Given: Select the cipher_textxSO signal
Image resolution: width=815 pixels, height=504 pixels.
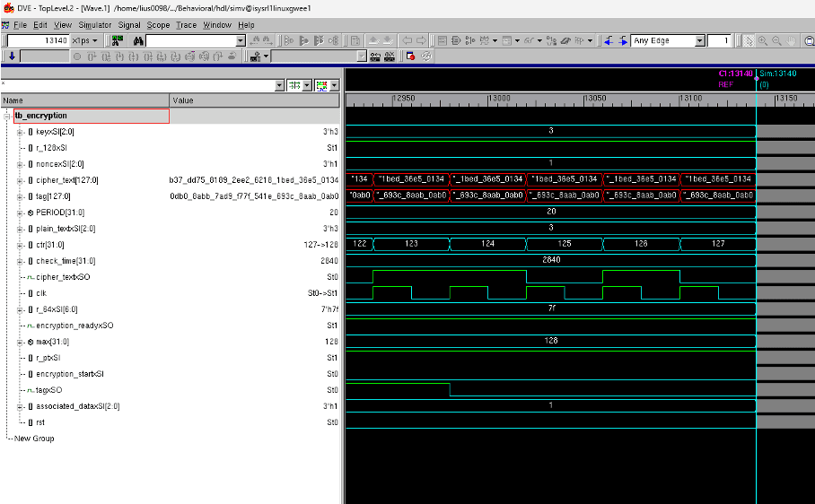Looking at the screenshot, I should click(63, 277).
